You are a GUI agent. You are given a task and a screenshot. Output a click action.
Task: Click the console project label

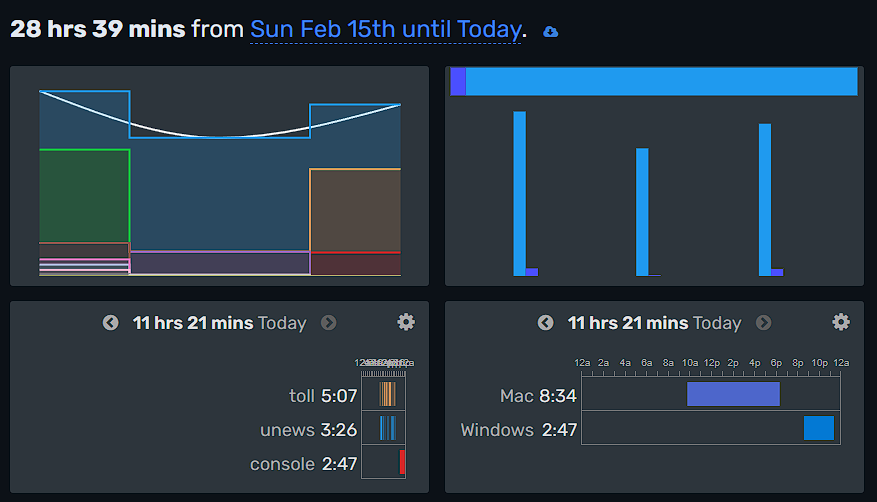[x=283, y=464]
